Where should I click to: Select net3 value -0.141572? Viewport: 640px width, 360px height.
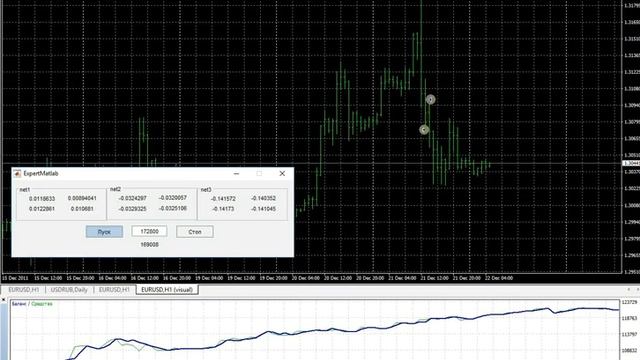[223, 198]
